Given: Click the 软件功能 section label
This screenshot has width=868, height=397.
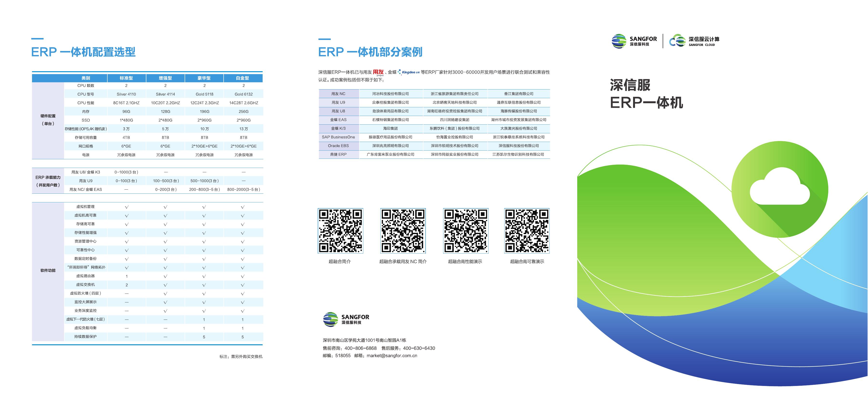Looking at the screenshot, I should click(48, 270).
